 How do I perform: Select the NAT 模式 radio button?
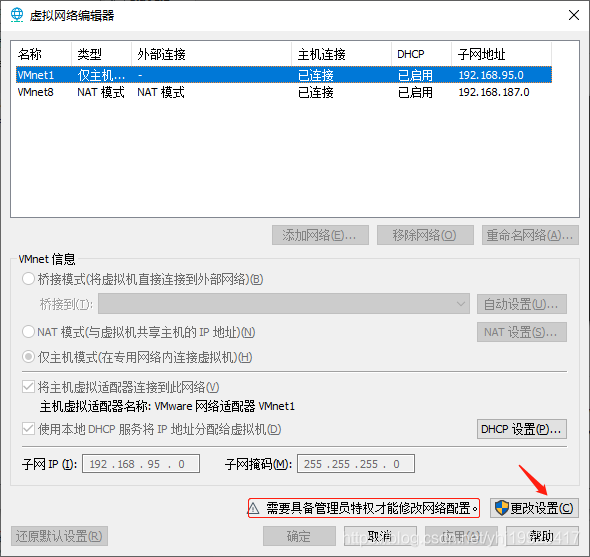tap(29, 332)
